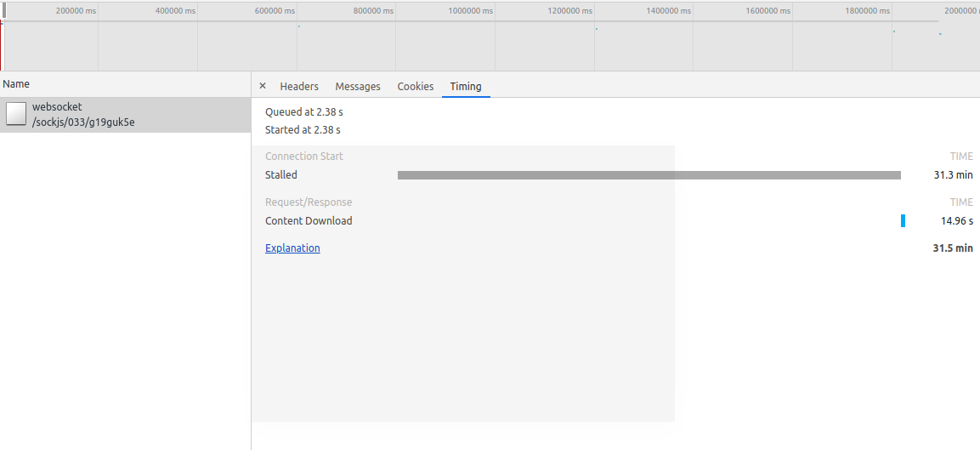Click the 200000 ms timeline marker
Viewport: 980px width, 450px height.
coord(76,11)
